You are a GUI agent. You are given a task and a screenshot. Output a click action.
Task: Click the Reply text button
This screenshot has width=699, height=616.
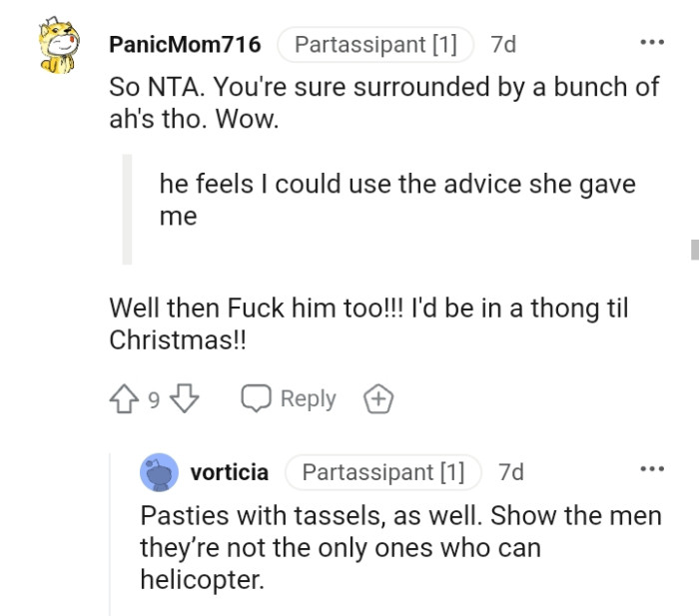308,399
